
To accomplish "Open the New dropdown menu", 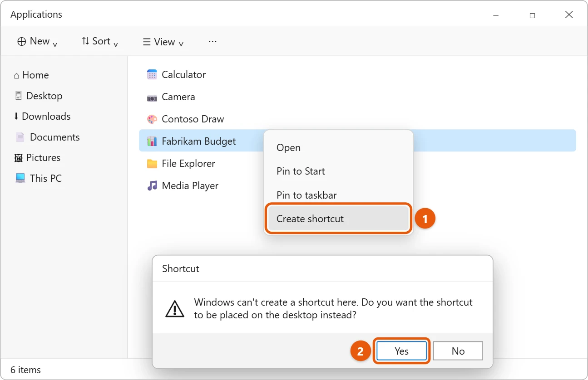I will point(37,41).
